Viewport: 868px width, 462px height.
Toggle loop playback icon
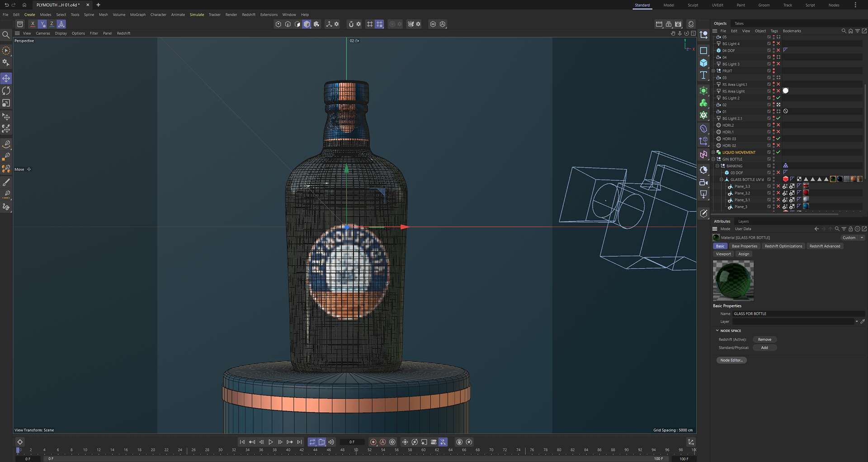(312, 442)
